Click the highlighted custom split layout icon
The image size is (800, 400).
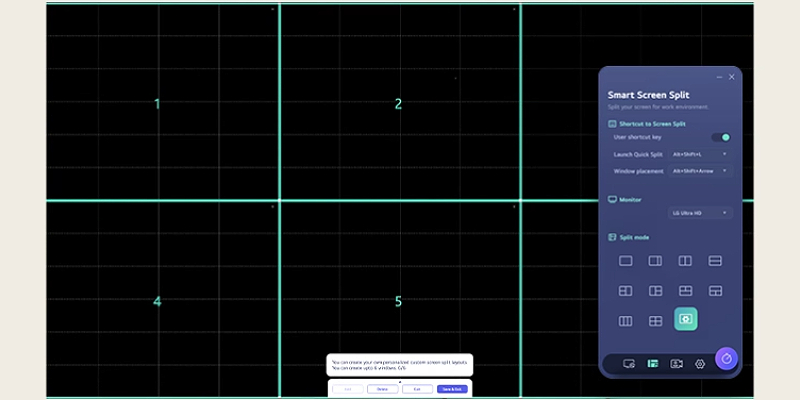(x=686, y=319)
